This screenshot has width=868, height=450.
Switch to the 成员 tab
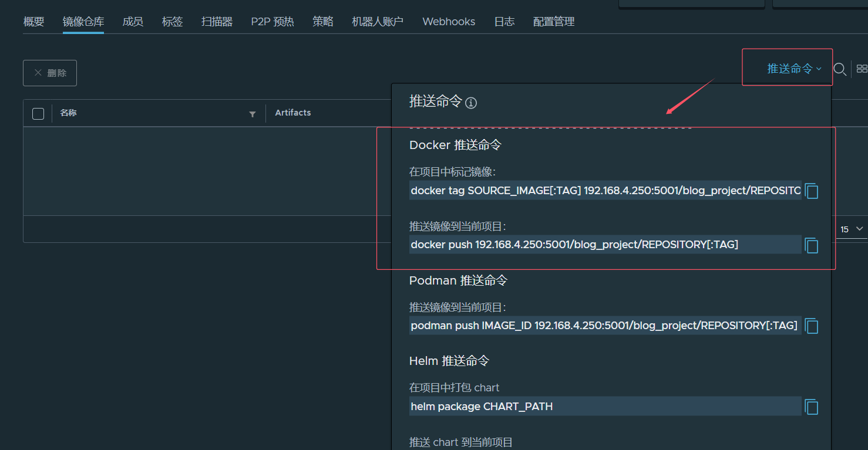pos(133,22)
